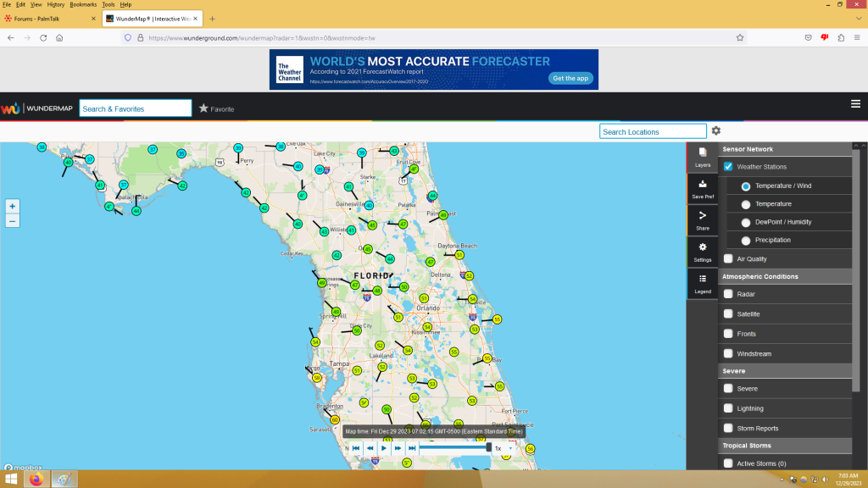Open the list all tabs dropdown
The image size is (868, 488).
859,19
